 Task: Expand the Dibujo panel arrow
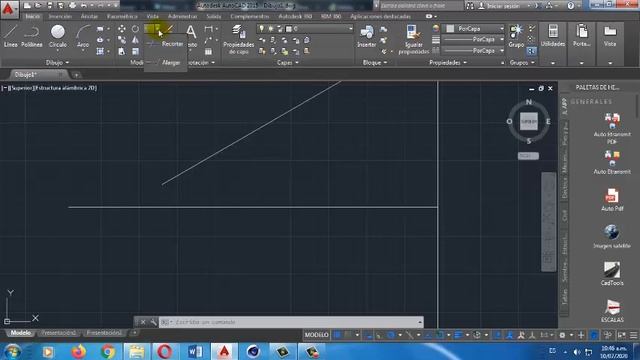[67, 62]
